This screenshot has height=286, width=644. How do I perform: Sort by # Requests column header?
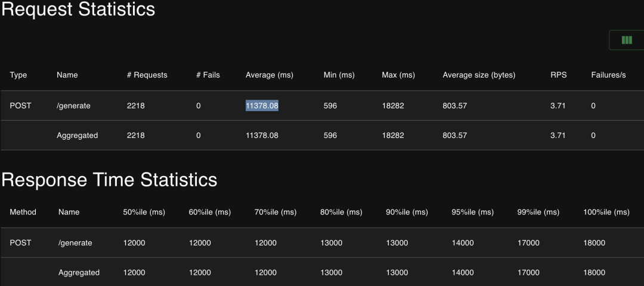147,75
